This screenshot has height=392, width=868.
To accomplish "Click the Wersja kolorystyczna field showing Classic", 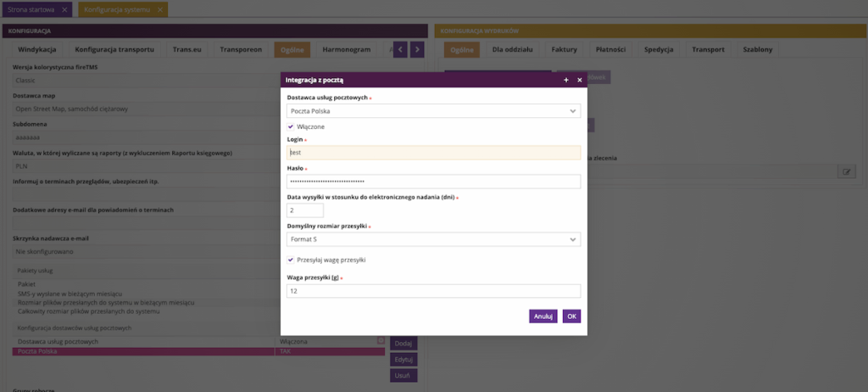I will tap(147, 81).
